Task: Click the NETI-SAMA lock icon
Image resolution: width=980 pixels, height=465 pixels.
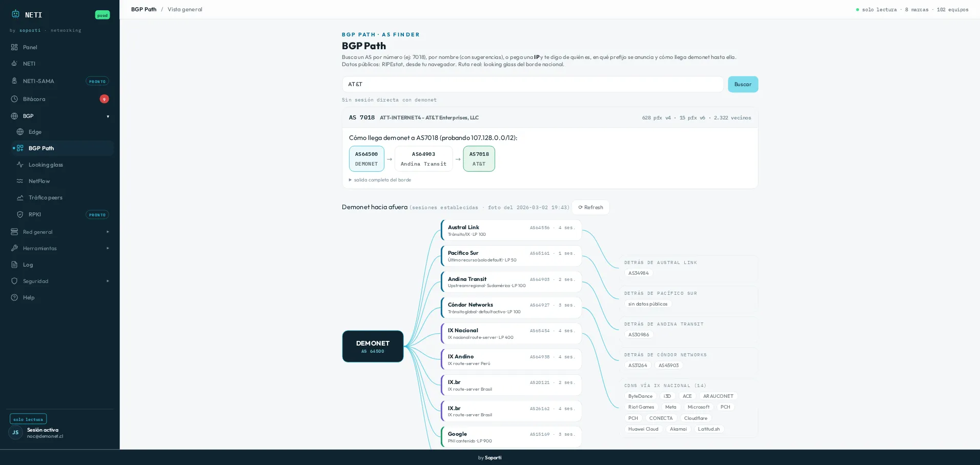Action: tap(14, 81)
